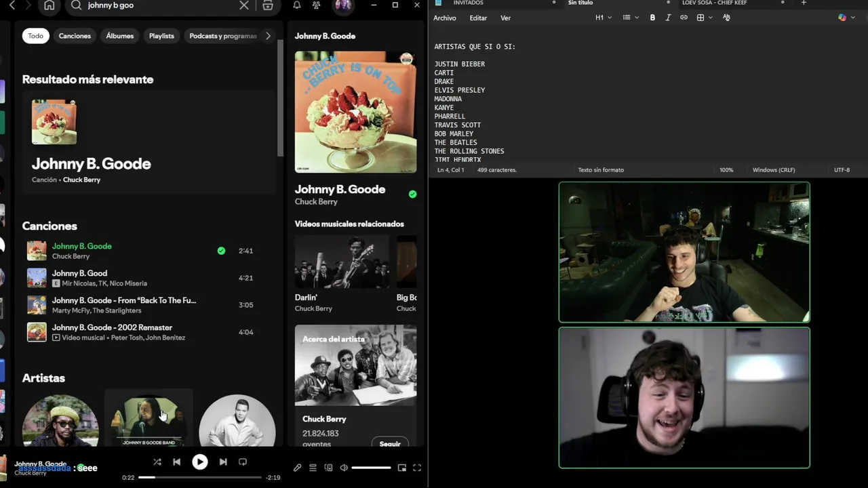868x488 pixels.
Task: Add a new Notepad tab
Action: (804, 3)
